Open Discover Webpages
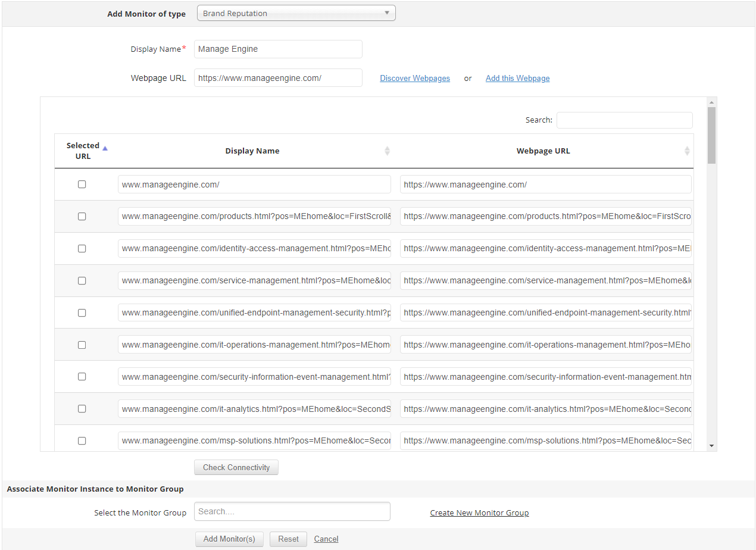The image size is (756, 550). pyautogui.click(x=415, y=78)
